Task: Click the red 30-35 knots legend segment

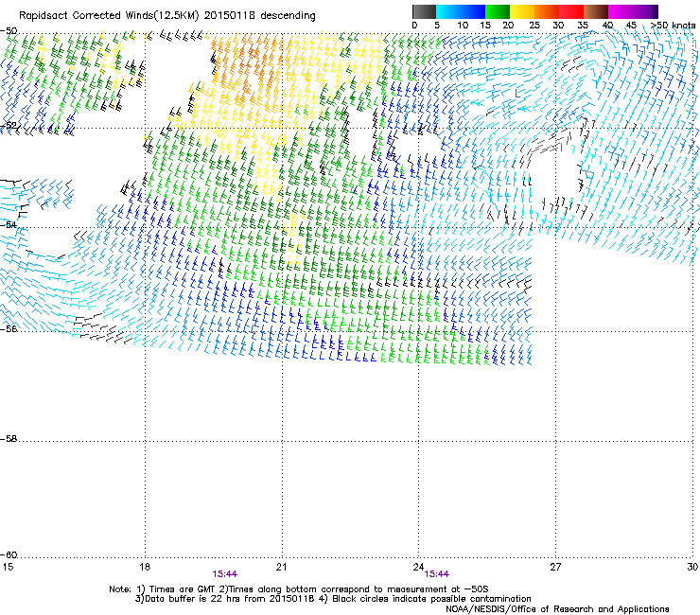Action: click(x=571, y=11)
